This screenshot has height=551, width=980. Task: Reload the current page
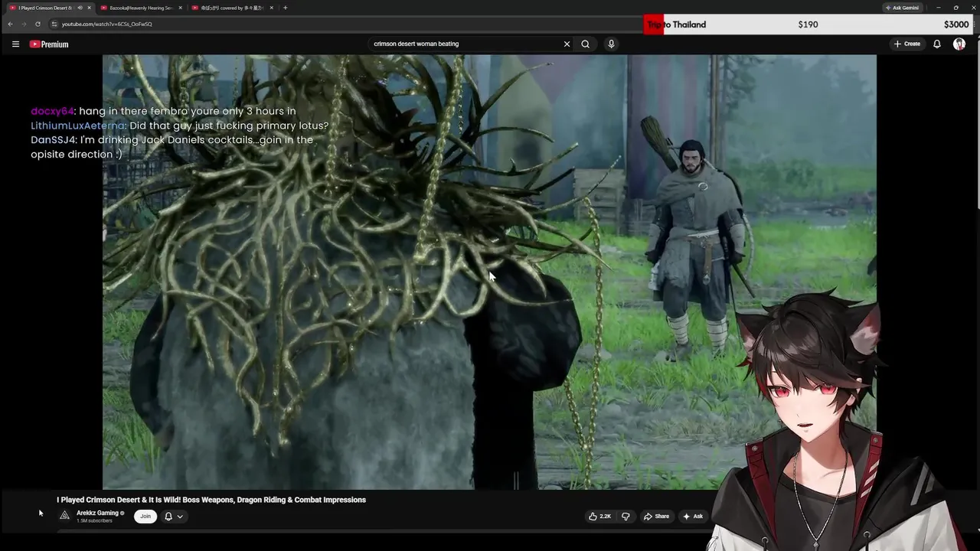click(38, 24)
